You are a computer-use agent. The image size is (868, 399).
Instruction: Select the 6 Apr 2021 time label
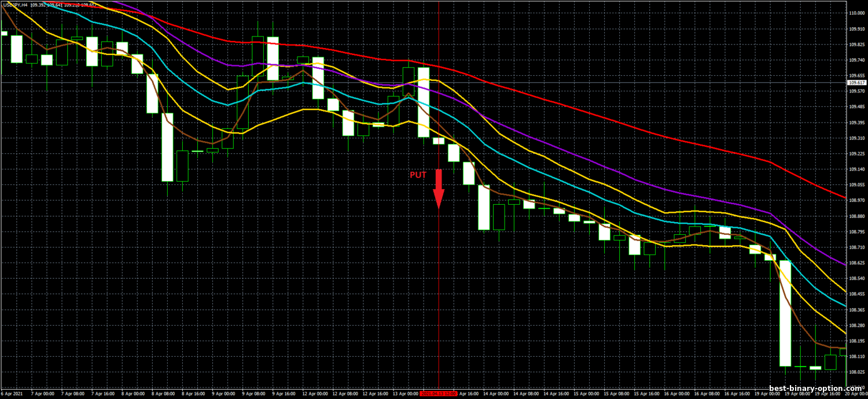pyautogui.click(x=12, y=394)
